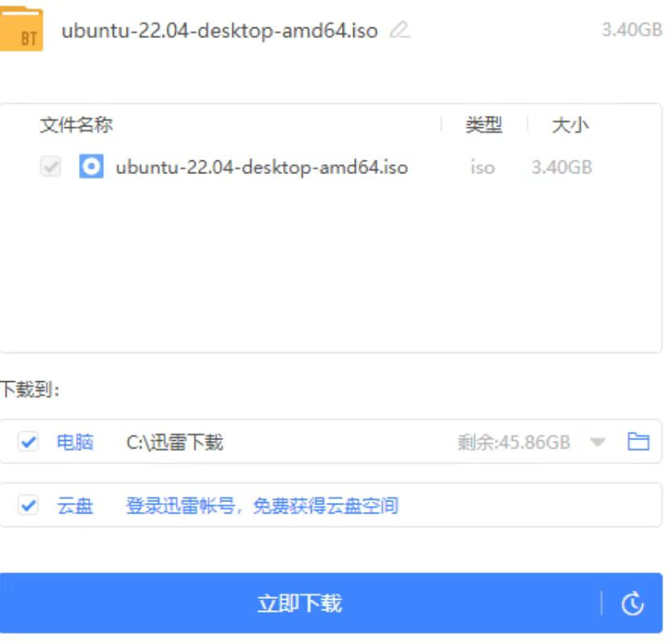Disable the 云盘 cloud storage checkbox
Viewport: 671px width, 644px height.
[x=28, y=505]
